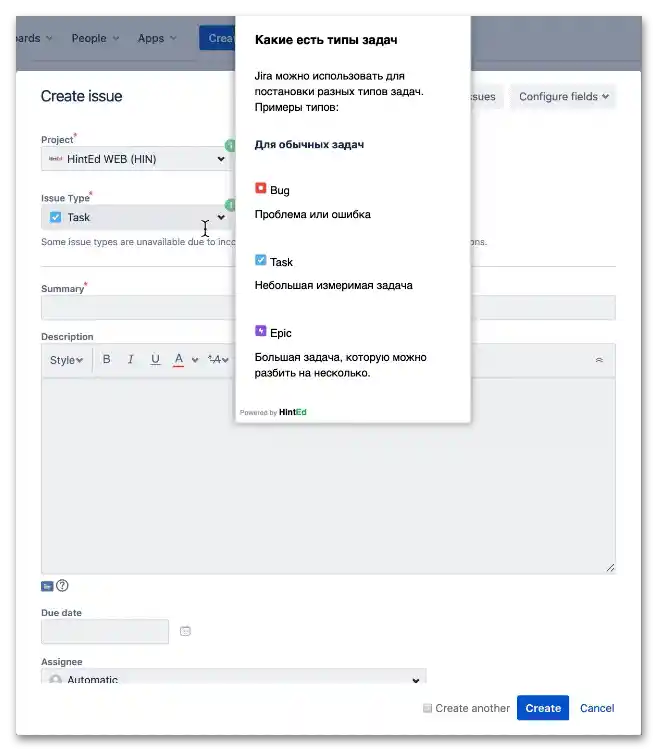The image size is (658, 751).
Task: Open text color dropdown arrow
Action: 195,360
